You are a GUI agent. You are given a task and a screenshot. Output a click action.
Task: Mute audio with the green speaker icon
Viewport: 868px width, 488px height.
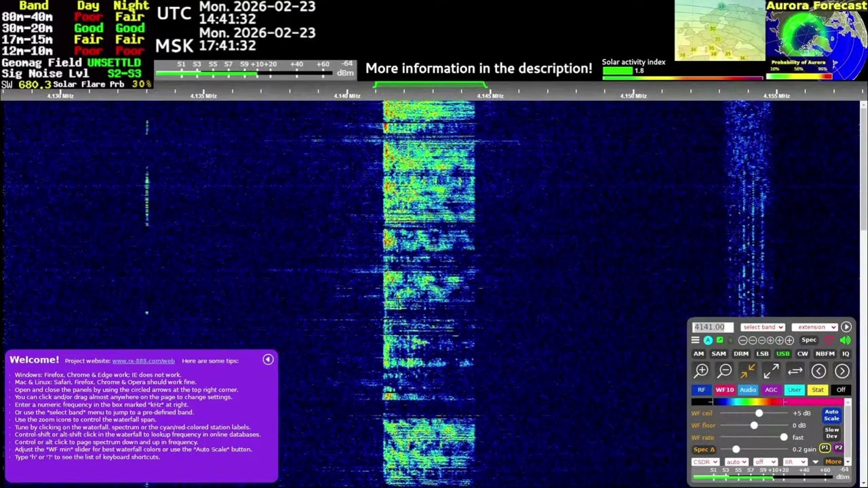click(x=845, y=340)
